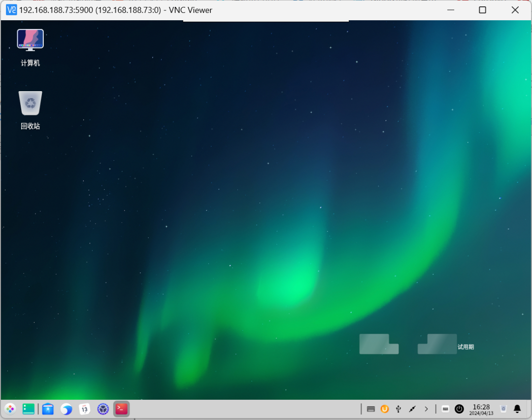Viewport: 532px width, 420px height.
Task: Open the clock showing 16:28
Action: 481,409
